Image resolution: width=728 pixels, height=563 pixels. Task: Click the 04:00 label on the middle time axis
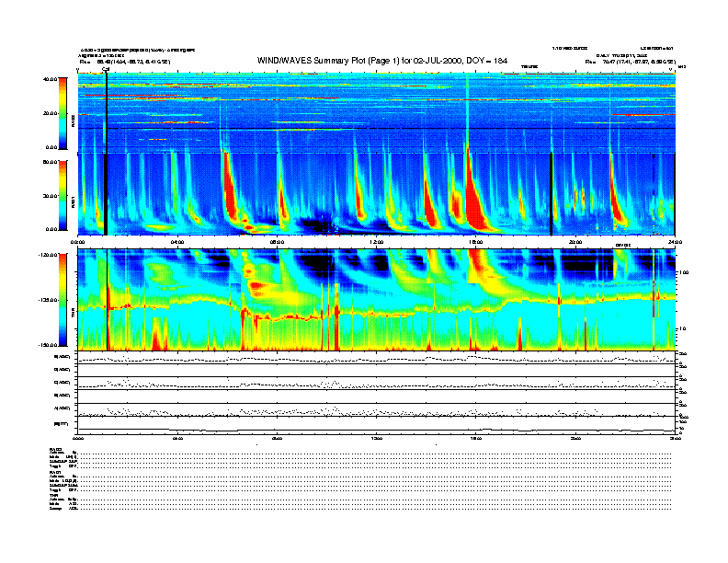point(177,242)
